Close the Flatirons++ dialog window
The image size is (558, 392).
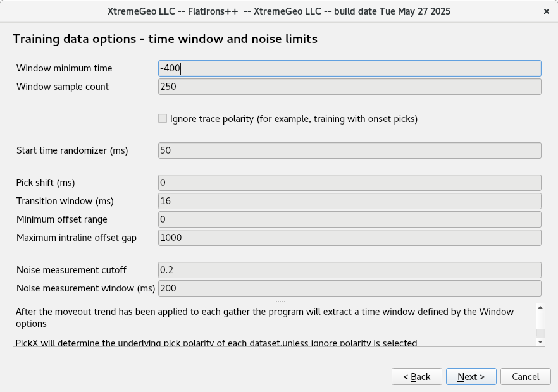click(x=546, y=11)
